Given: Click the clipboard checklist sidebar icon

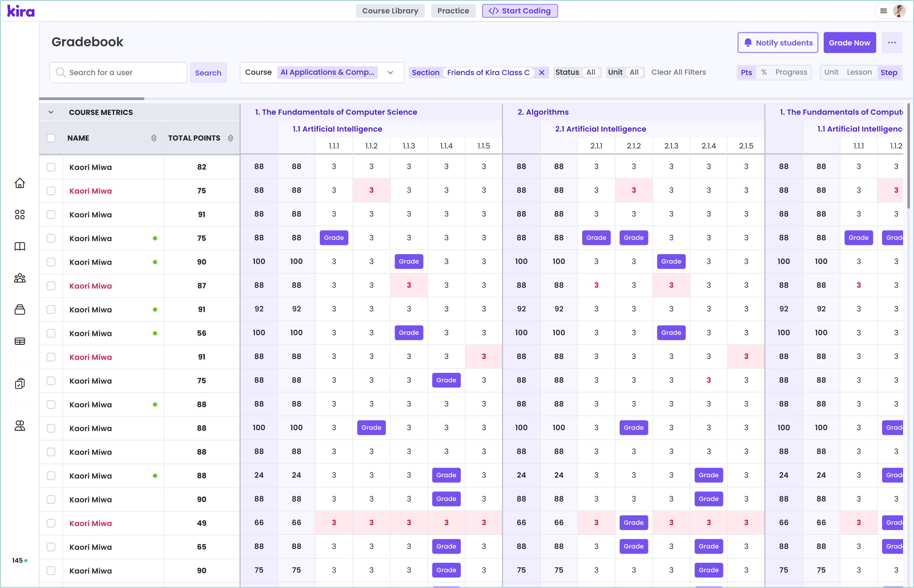Looking at the screenshot, I should click(x=20, y=383).
